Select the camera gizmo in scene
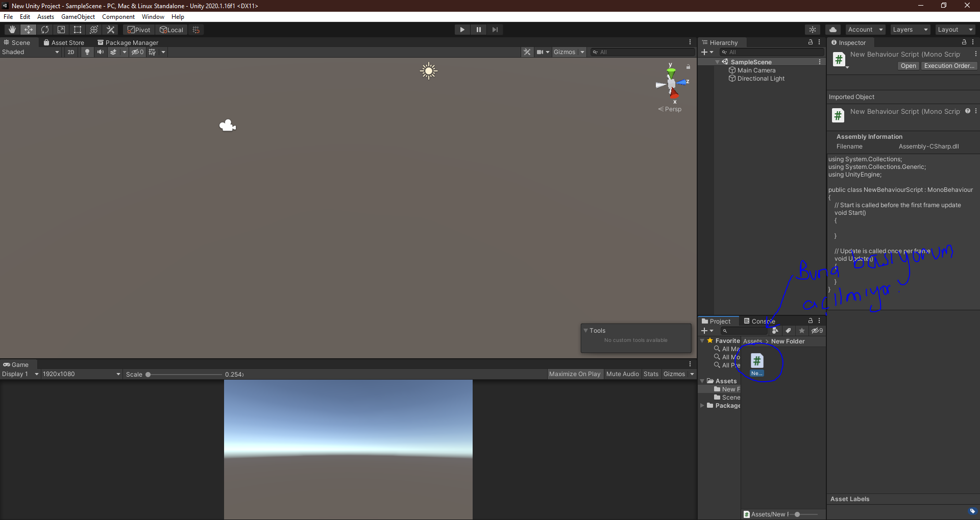The height and width of the screenshot is (520, 980). coord(228,126)
